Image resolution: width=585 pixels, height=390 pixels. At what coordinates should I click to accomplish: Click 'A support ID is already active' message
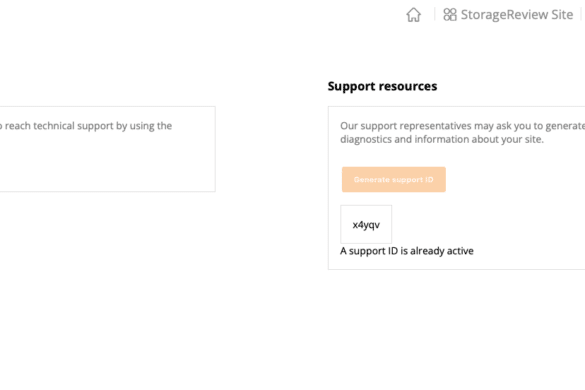407,251
